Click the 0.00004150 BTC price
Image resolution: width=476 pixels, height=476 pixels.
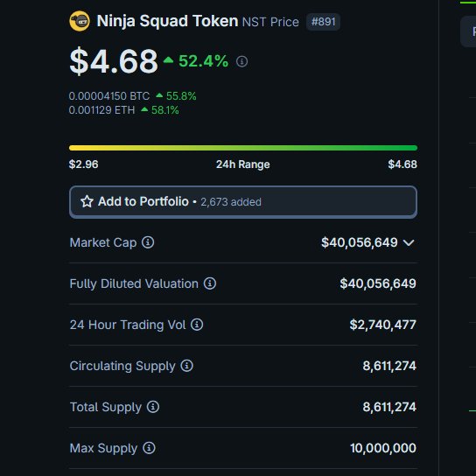[x=109, y=96]
